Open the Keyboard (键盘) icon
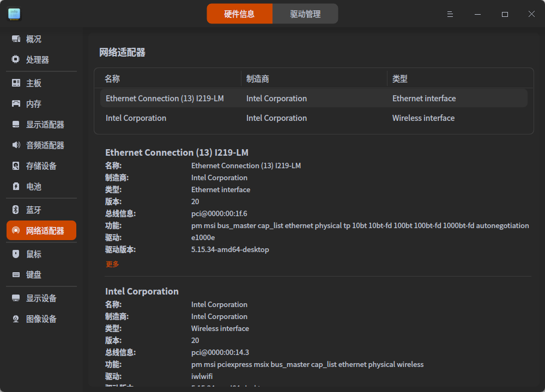This screenshot has height=392, width=545. click(16, 274)
